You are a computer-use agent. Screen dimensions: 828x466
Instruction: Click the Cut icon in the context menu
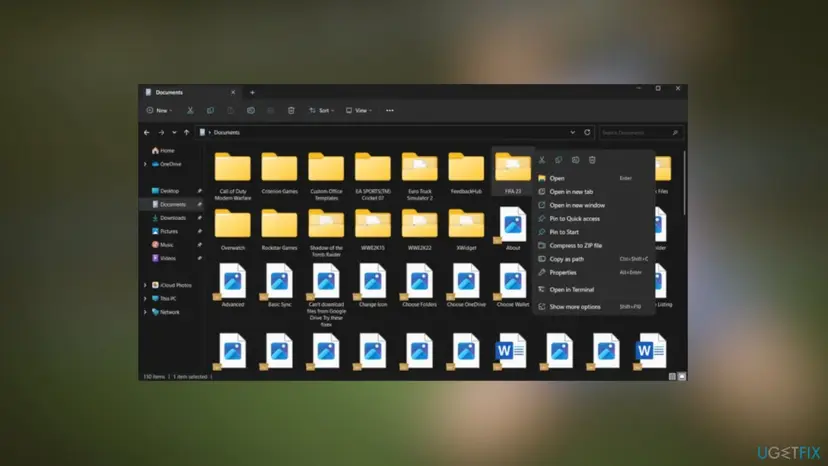542,160
